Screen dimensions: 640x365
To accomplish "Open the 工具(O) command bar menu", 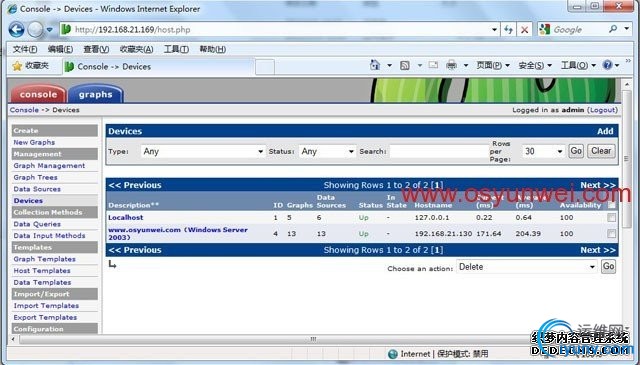I will (578, 65).
